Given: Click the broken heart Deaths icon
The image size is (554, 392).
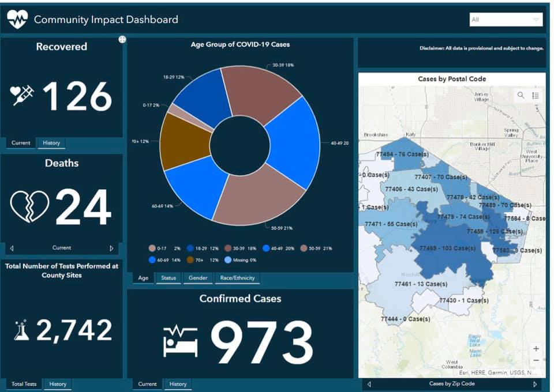Looking at the screenshot, I should (30, 207).
